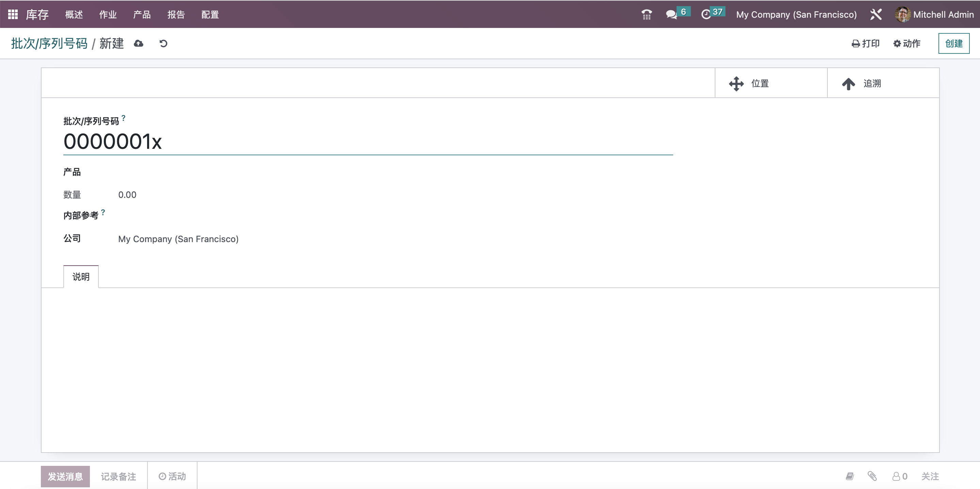Image resolution: width=980 pixels, height=489 pixels.
Task: Click the book icon in chatter
Action: pos(850,476)
